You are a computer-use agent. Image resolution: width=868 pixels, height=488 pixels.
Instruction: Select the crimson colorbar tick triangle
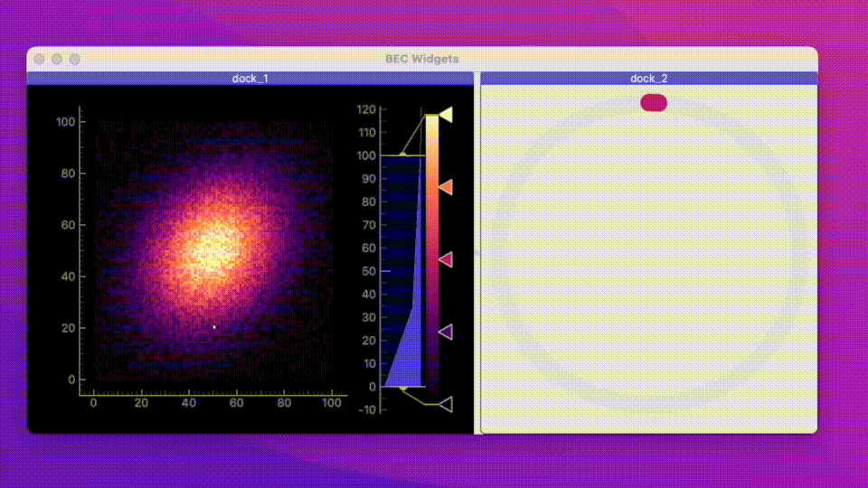click(x=446, y=259)
